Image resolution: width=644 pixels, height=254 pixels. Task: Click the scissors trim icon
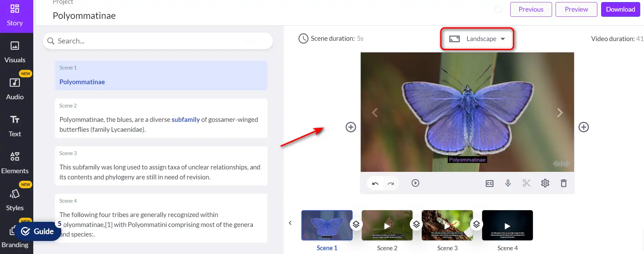(x=526, y=183)
